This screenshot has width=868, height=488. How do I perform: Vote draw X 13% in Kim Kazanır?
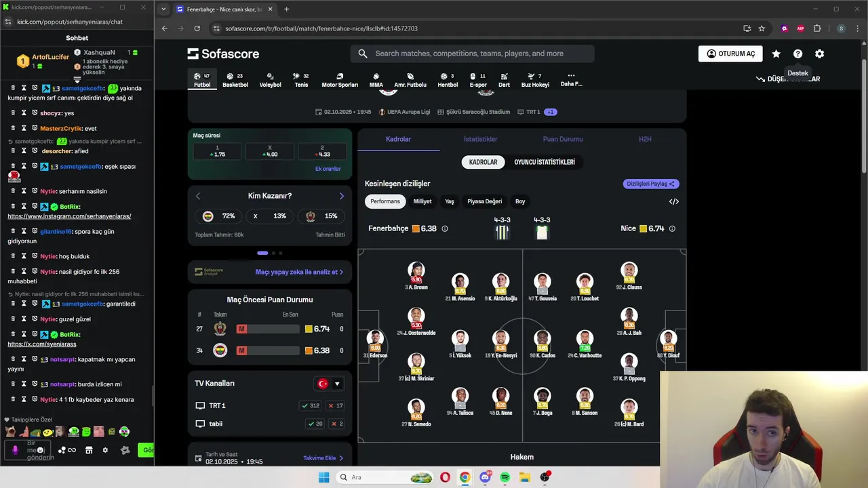[x=270, y=216]
